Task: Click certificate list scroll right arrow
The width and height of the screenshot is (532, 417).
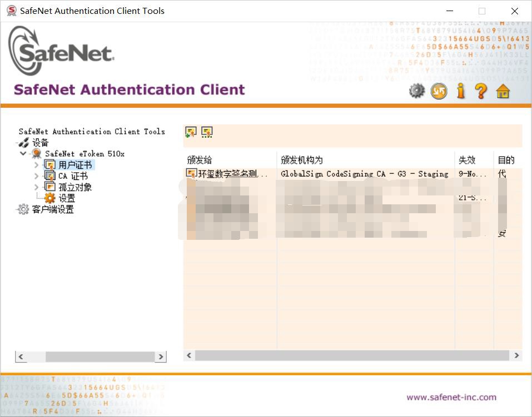Action: tap(516, 355)
